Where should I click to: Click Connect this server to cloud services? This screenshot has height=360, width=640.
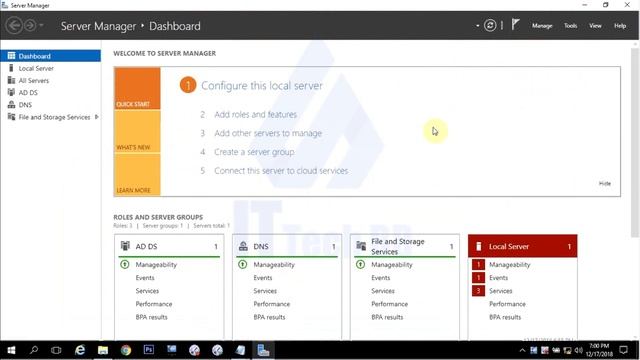point(281,171)
